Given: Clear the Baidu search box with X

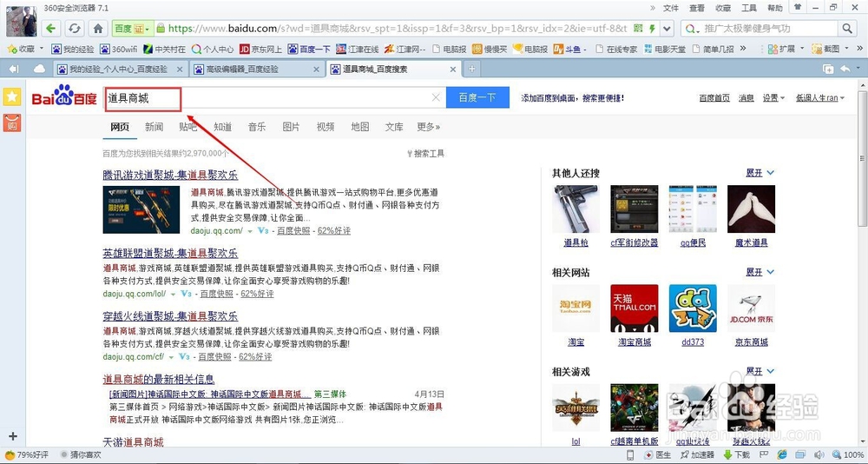Looking at the screenshot, I should click(436, 97).
